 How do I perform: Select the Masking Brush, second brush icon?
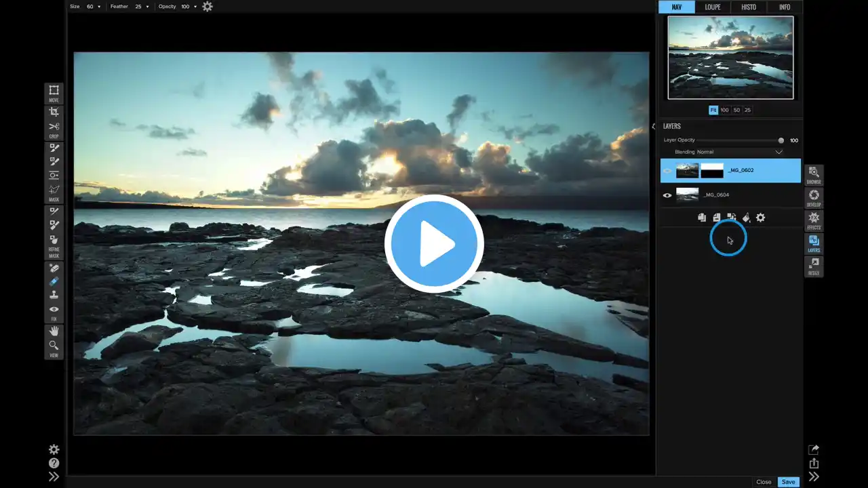54,161
